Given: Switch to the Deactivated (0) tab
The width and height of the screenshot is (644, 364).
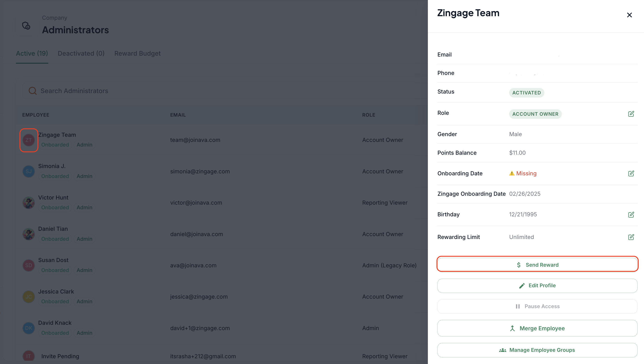Looking at the screenshot, I should point(81,53).
